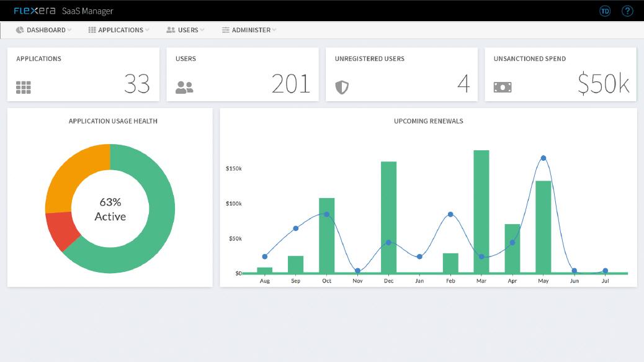Expand the Administer dropdown chevron
Image resolution: width=644 pixels, height=362 pixels.
click(x=274, y=30)
